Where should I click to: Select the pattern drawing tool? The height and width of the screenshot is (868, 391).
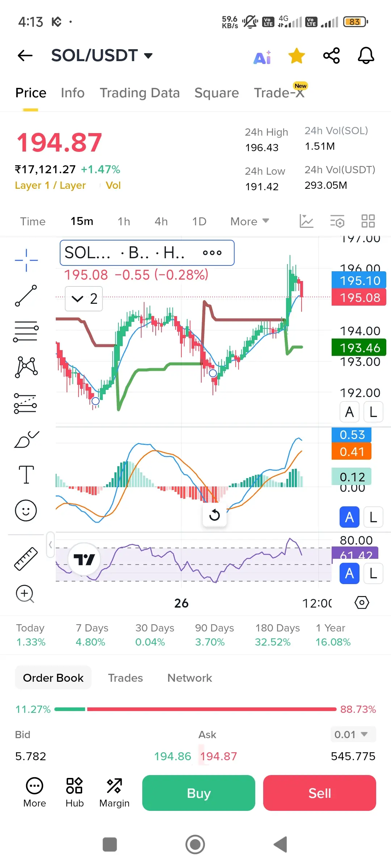[26, 367]
